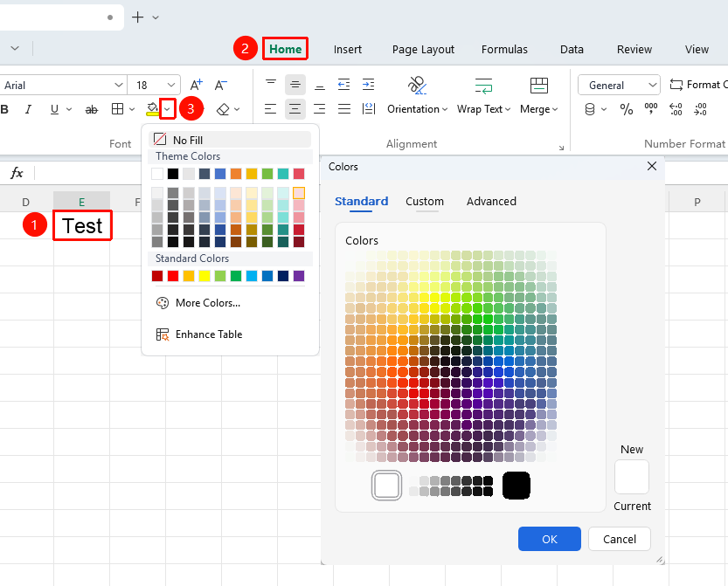Click the percent style icon
The image size is (728, 586).
[x=627, y=109]
